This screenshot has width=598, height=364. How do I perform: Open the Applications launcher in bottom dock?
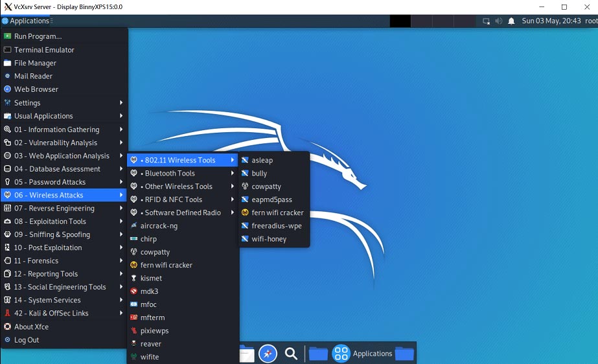click(362, 354)
